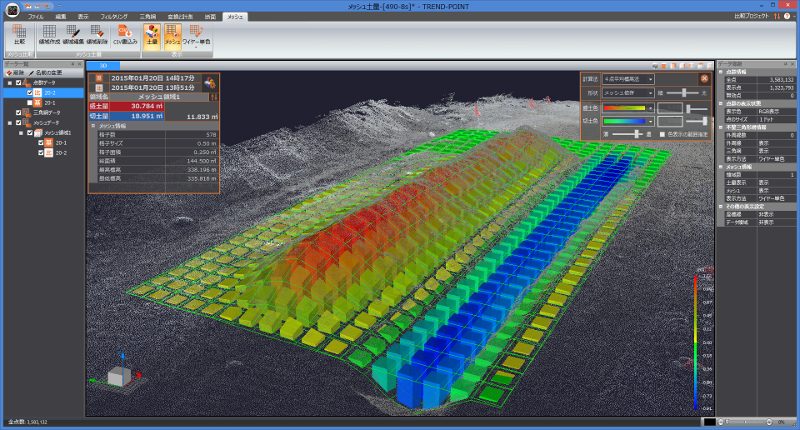Click the 切土量 18.951 value cell
Screen dimensions: 800x430
(136, 116)
